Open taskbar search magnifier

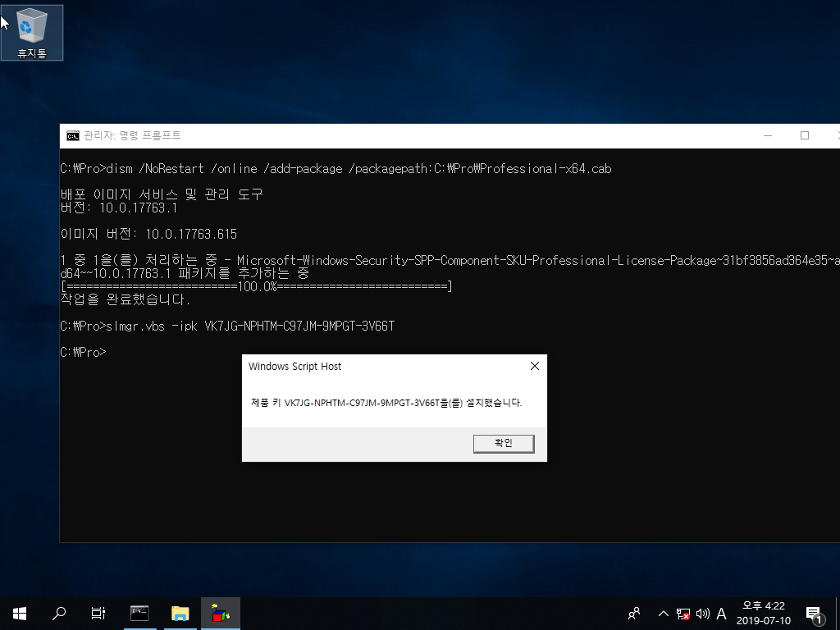[x=58, y=614]
